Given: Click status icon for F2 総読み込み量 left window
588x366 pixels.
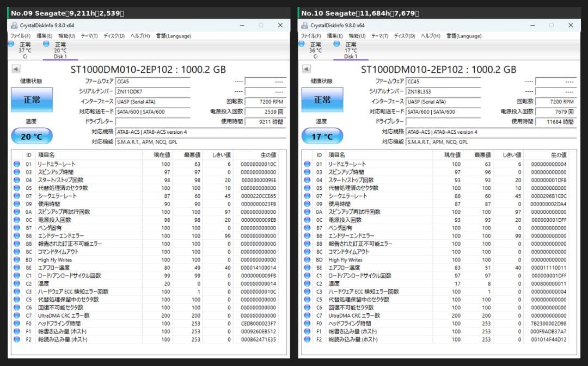Looking at the screenshot, I should (17, 339).
